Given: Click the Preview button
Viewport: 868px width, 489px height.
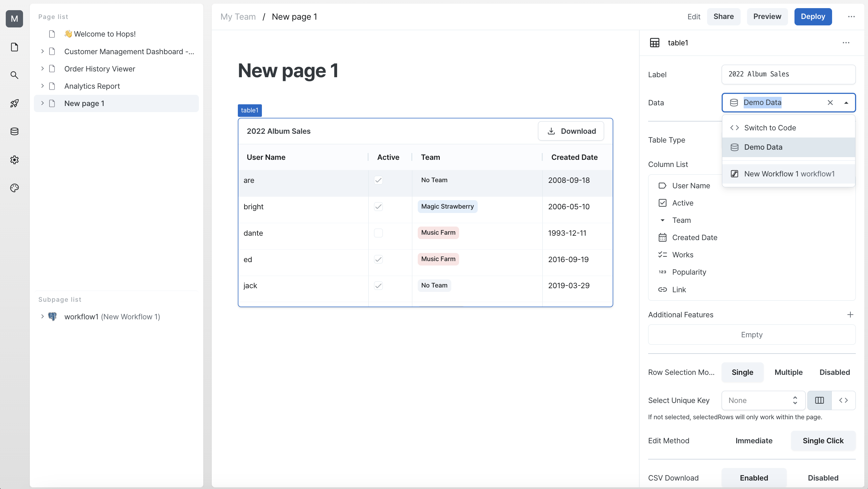Looking at the screenshot, I should pyautogui.click(x=767, y=17).
